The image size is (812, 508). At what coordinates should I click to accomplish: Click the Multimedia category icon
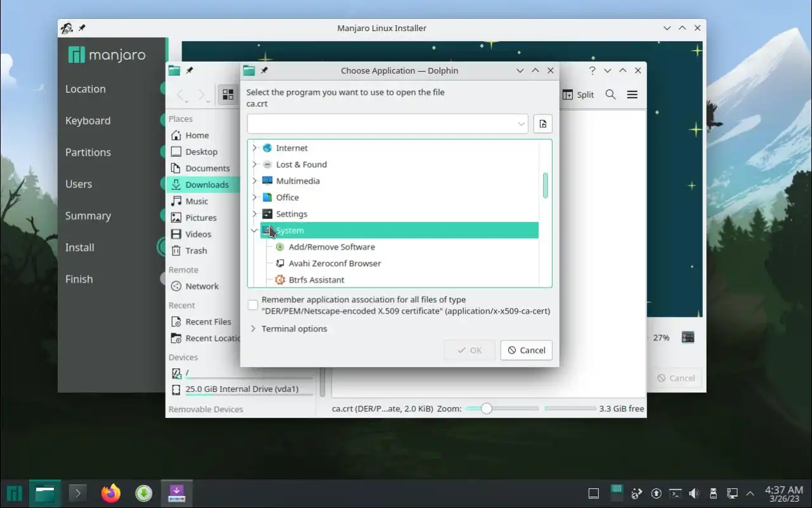click(x=267, y=181)
